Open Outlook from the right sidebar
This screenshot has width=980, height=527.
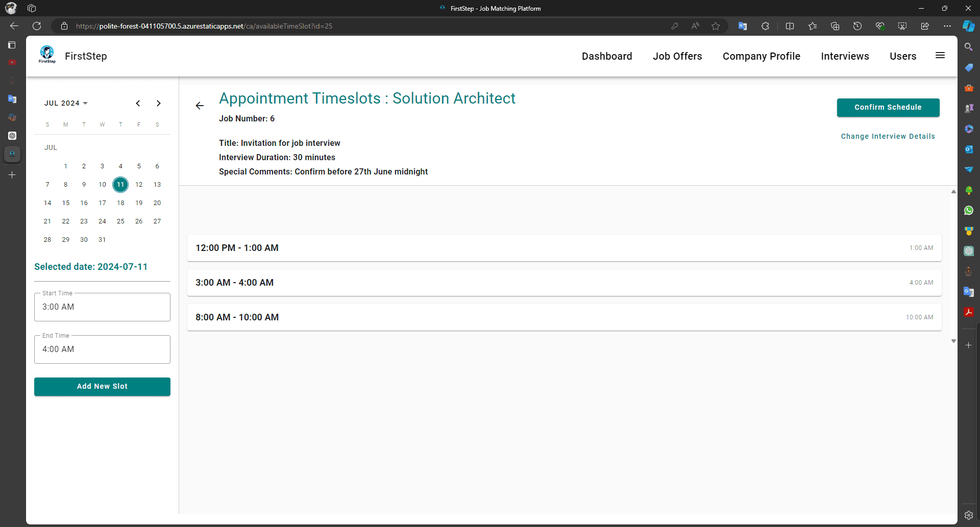click(x=969, y=149)
